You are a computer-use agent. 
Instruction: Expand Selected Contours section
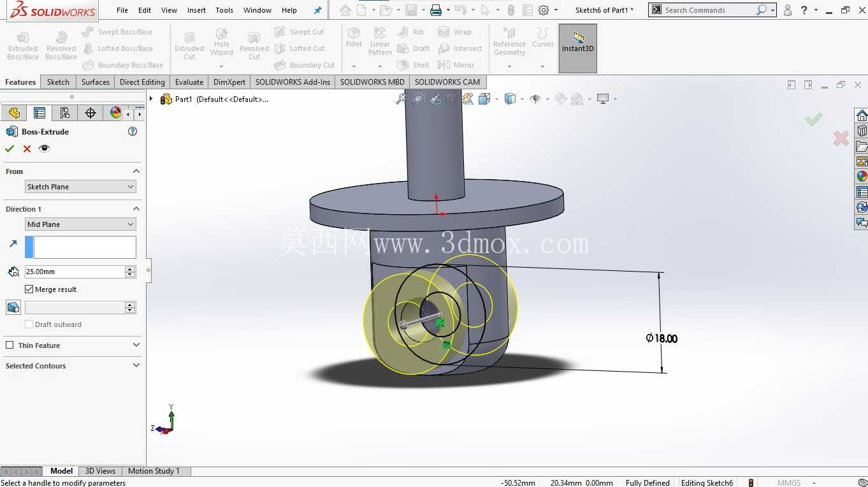pos(136,366)
